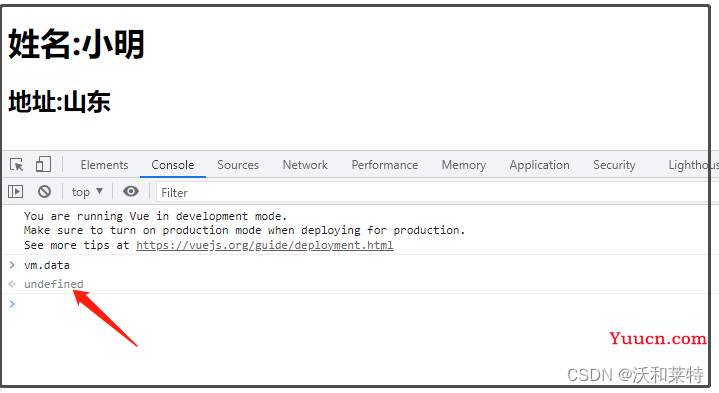Screen dimensions: 719x393
Task: Activate the inspect element picker icon
Action: tap(17, 164)
